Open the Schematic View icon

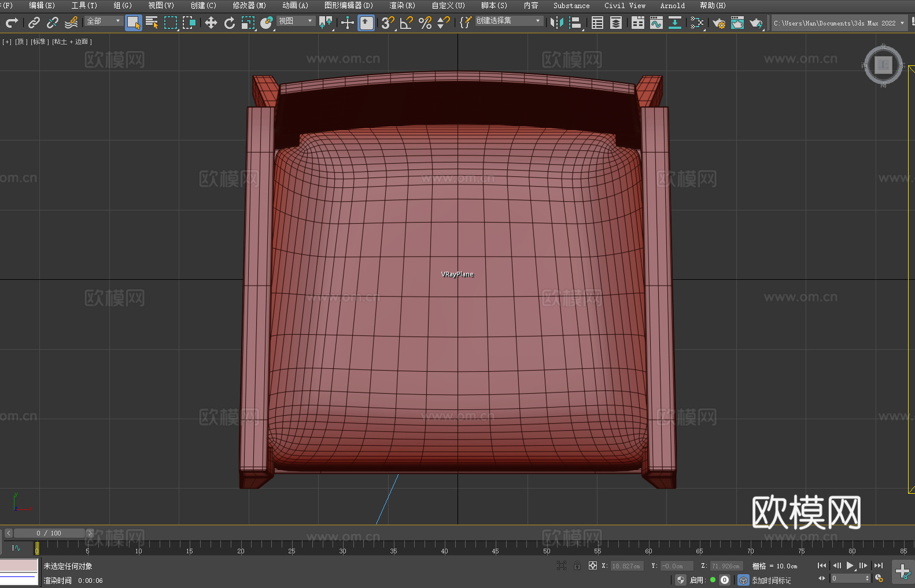[x=675, y=23]
